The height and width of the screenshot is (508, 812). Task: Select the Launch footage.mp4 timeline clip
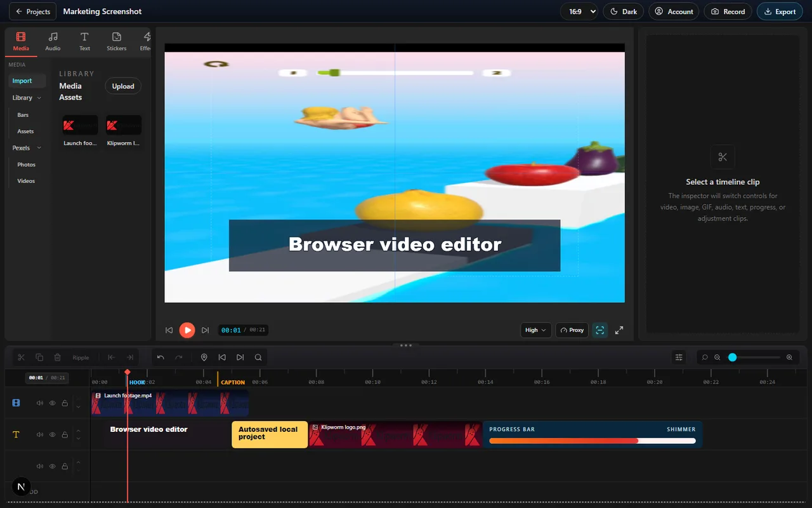(x=169, y=403)
